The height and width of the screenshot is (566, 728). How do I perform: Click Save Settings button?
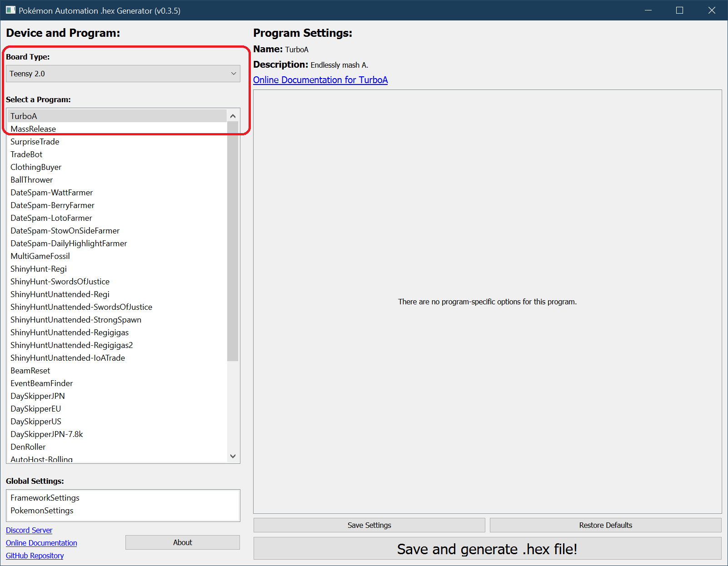click(x=369, y=525)
